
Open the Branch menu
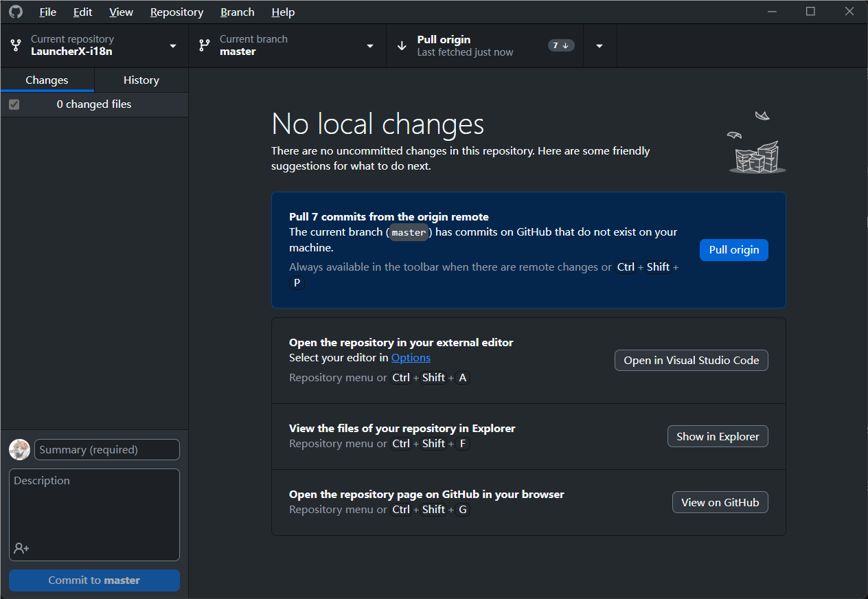click(238, 12)
